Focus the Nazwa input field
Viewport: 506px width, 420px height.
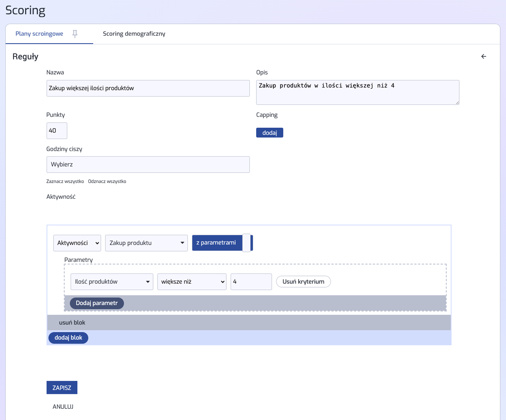148,88
